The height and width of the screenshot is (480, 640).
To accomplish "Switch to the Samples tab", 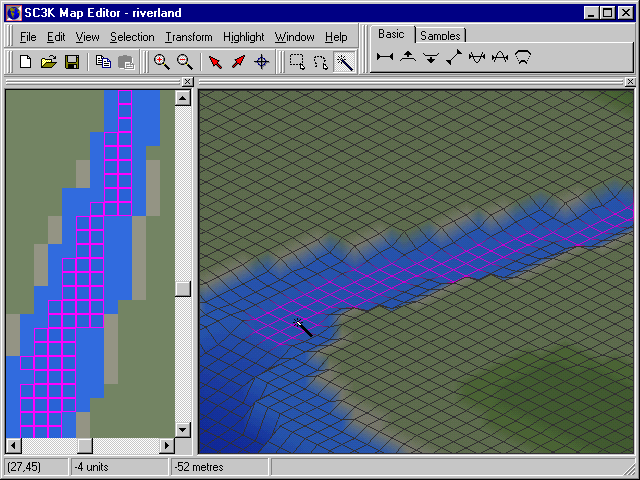I will coord(440,36).
